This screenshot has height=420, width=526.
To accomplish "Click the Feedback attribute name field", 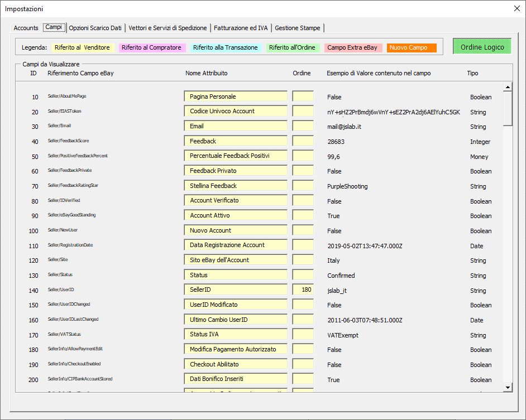I will (236, 141).
